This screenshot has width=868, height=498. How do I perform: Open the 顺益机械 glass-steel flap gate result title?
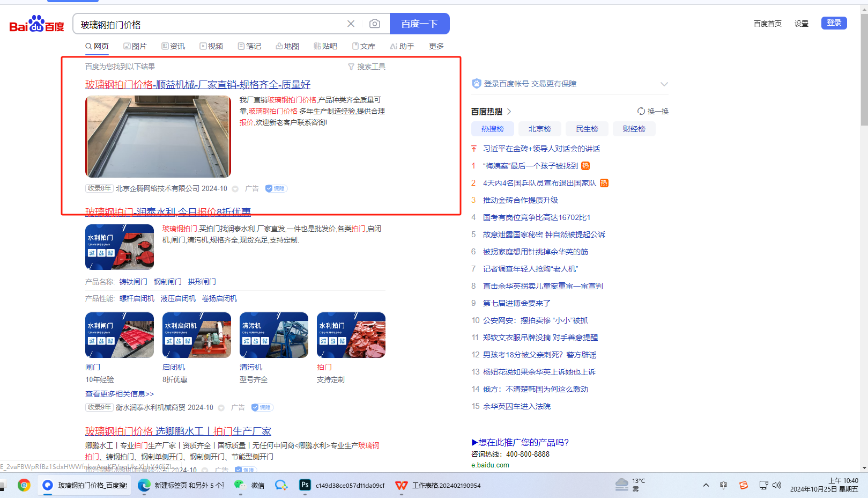point(198,84)
